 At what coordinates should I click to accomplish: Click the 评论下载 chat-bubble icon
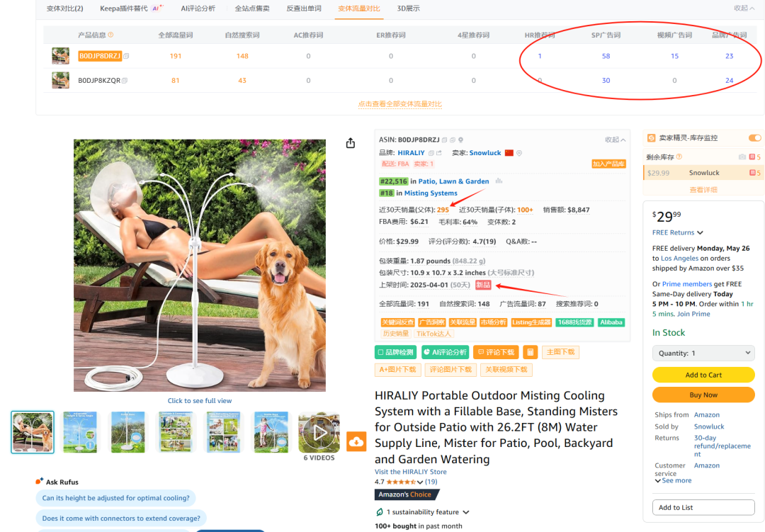(x=481, y=351)
